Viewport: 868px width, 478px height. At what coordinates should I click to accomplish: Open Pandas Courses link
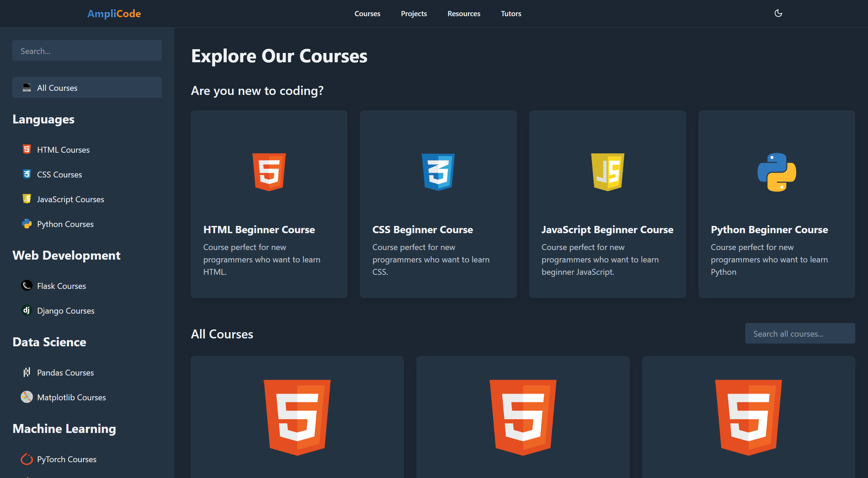[x=65, y=373]
